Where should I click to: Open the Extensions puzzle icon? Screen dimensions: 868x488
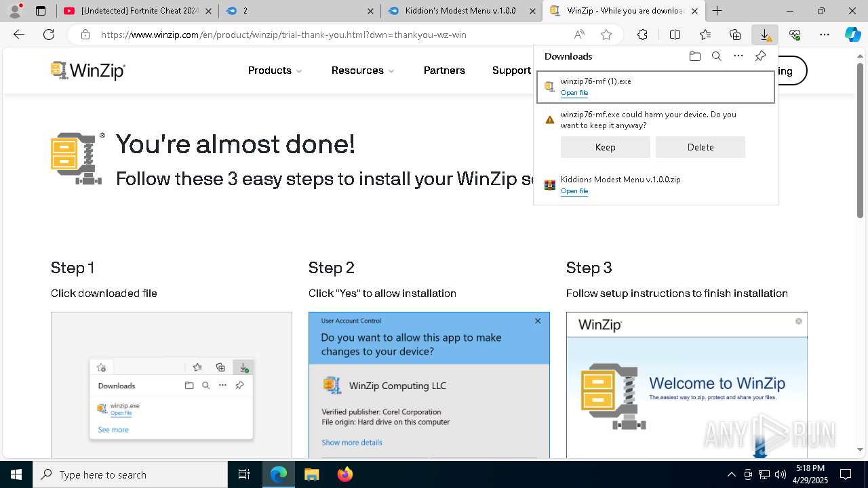642,35
